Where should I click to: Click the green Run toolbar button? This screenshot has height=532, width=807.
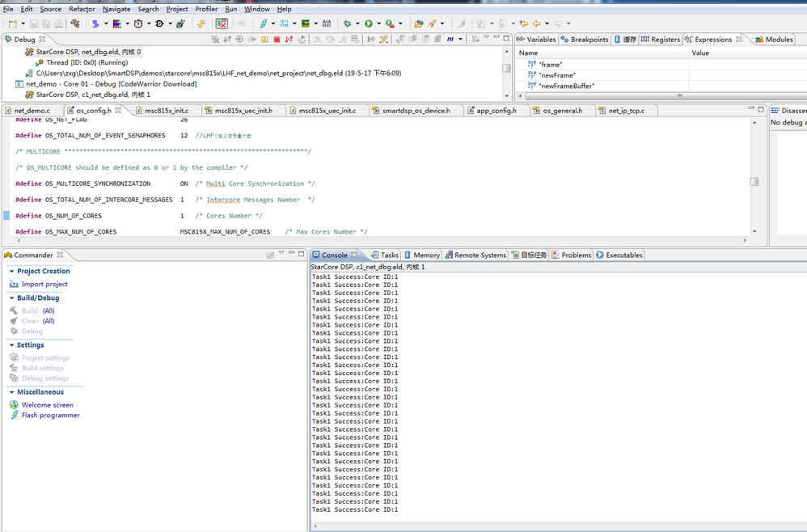[x=369, y=23]
